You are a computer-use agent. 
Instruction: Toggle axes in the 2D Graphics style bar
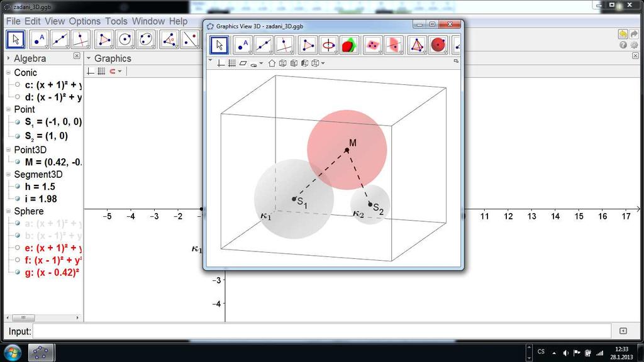pos(91,72)
